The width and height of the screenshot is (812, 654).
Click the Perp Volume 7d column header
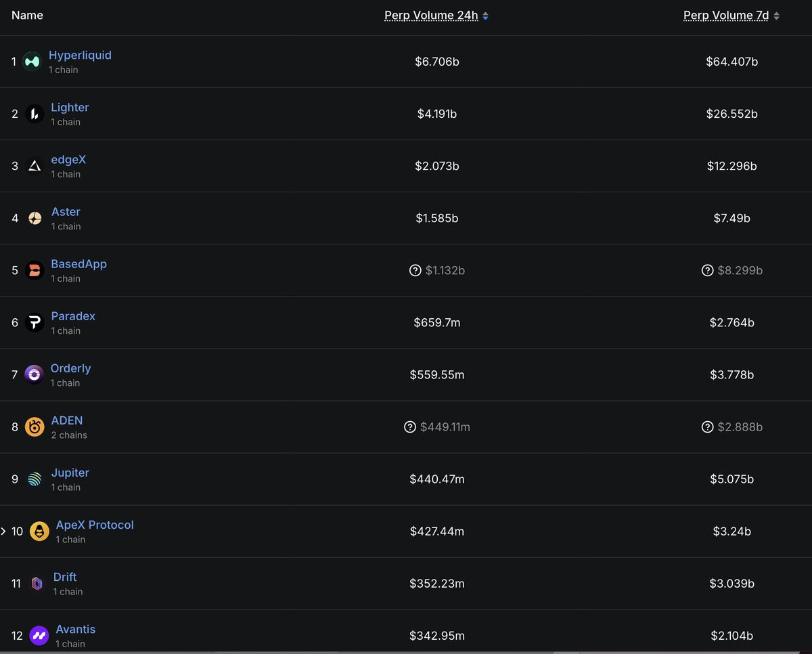(x=726, y=16)
